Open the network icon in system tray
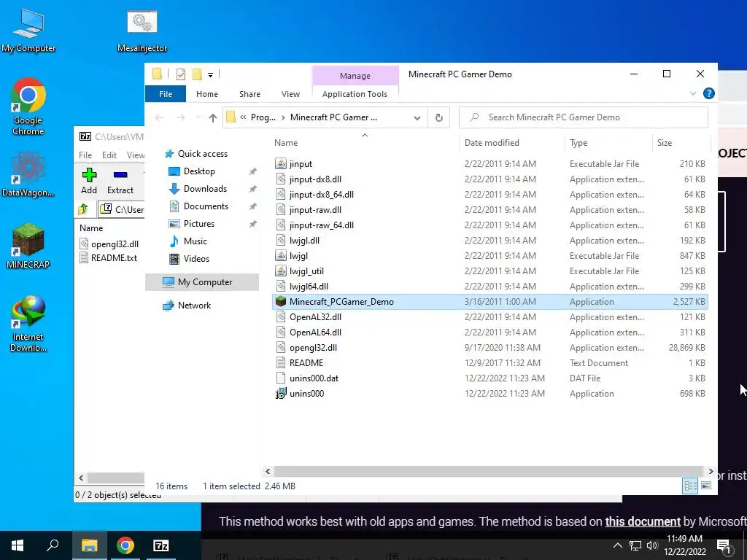This screenshot has width=747, height=560. [x=635, y=545]
